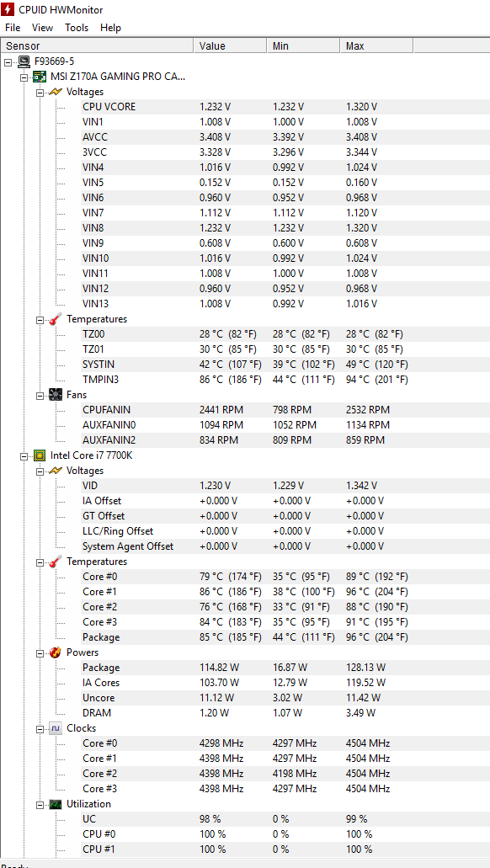Viewport: 490px width, 868px height.
Task: Collapse the MSI Z170A GAMING PRO node
Action: [24, 77]
